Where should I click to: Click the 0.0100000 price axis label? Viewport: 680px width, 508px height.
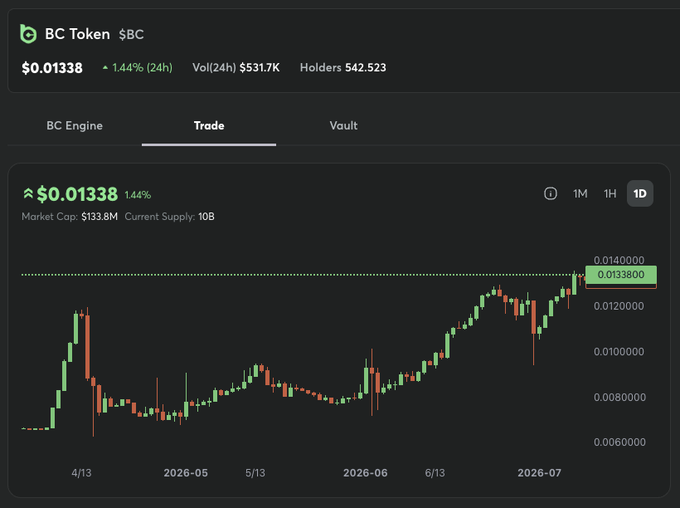(619, 351)
